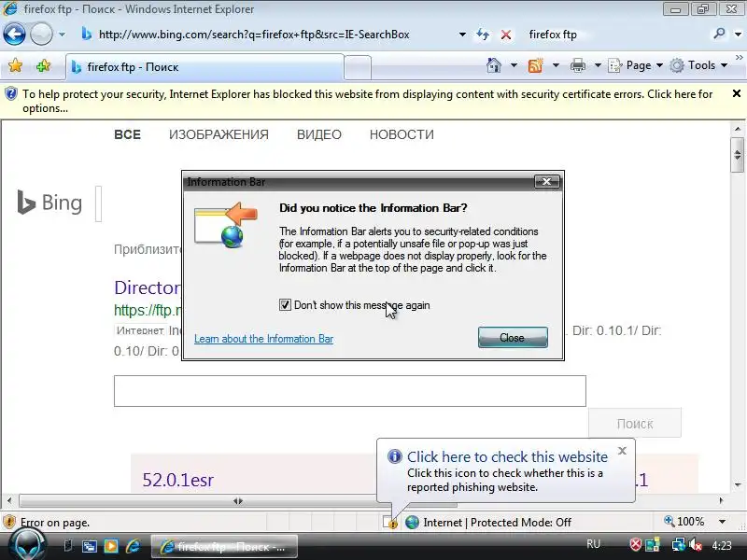Click the Refresh page icon
The height and width of the screenshot is (560, 747).
pyautogui.click(x=483, y=35)
